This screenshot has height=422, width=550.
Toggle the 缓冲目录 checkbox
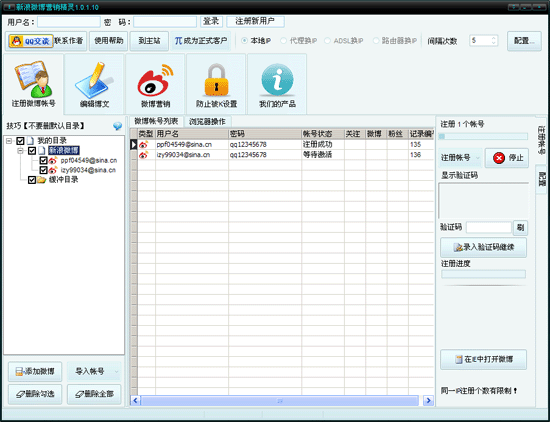point(32,180)
